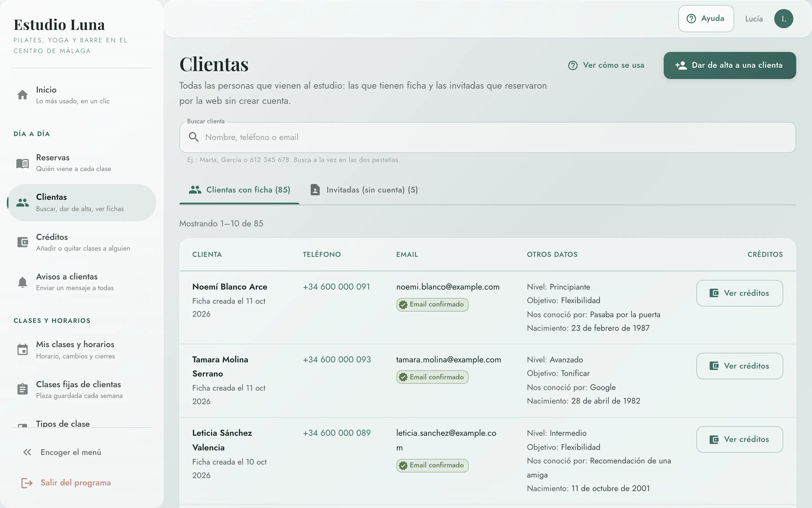Screen dimensions: 812x508
Task: Click phone number +34 600 000 091
Action: tap(336, 286)
